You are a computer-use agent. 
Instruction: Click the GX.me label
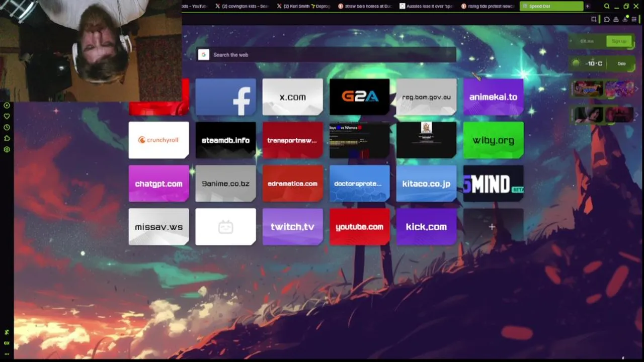click(587, 41)
